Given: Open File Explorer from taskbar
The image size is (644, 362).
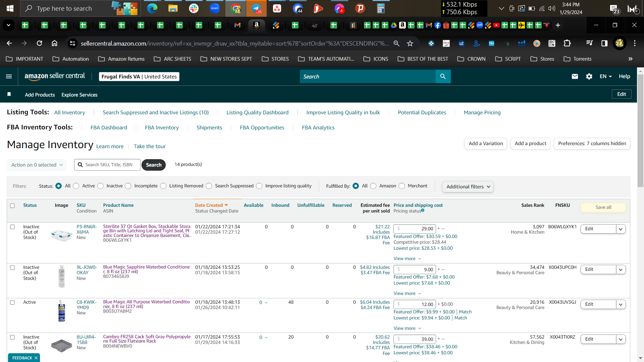Looking at the screenshot, I should click(x=173, y=8).
